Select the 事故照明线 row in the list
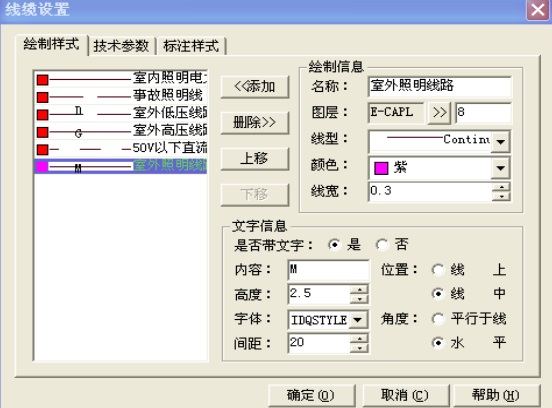This screenshot has width=552, height=408. (x=121, y=96)
